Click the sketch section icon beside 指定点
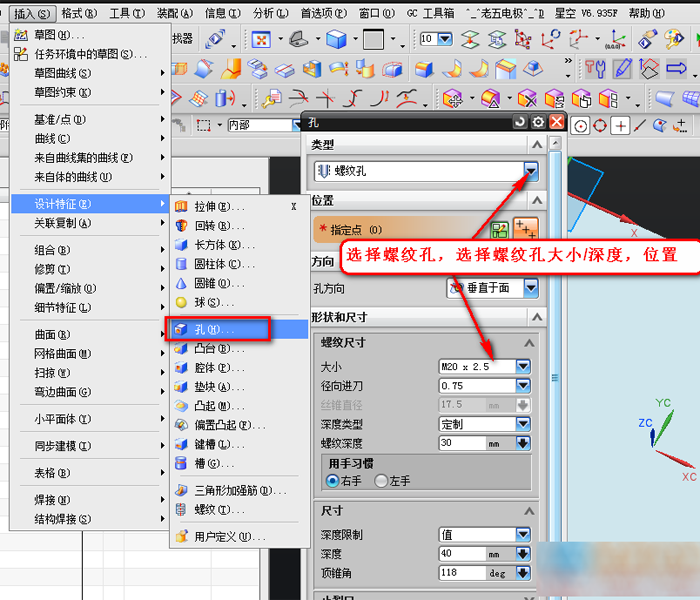Viewport: 700px width, 600px height. pyautogui.click(x=499, y=229)
